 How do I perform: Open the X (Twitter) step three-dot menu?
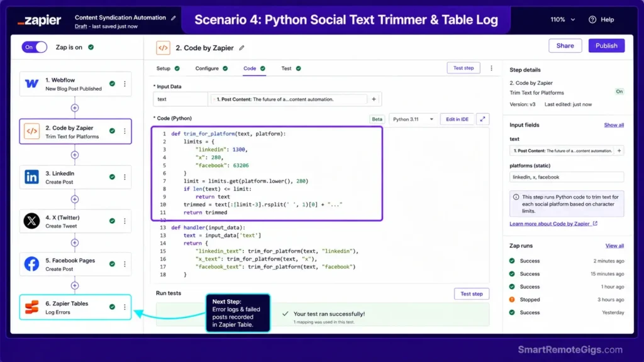125,221
